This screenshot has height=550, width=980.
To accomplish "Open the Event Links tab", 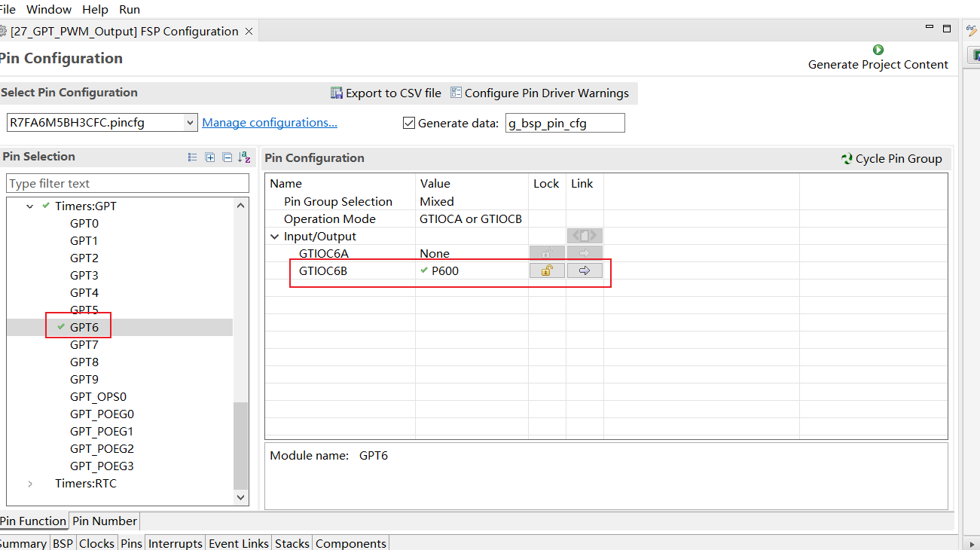I will (x=239, y=543).
